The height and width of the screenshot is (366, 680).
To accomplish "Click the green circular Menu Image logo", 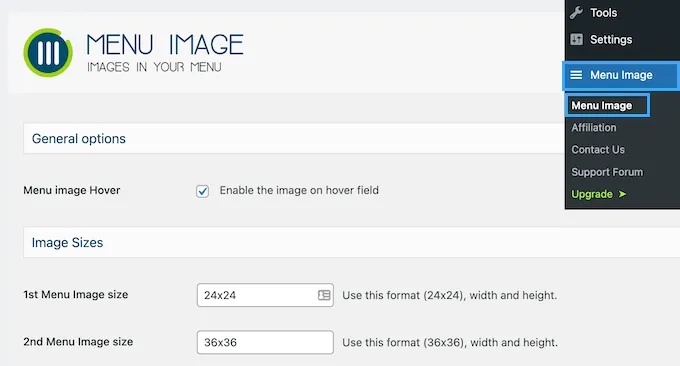I will tap(48, 52).
